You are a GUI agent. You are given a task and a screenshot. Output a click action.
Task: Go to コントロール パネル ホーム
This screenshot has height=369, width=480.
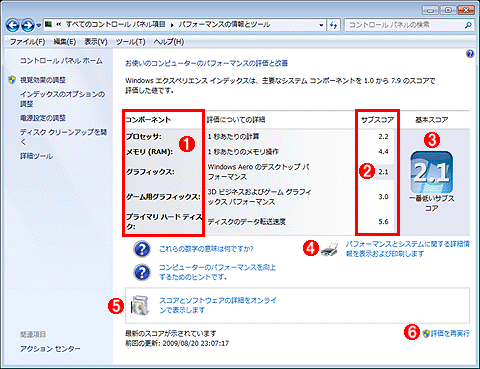click(61, 61)
